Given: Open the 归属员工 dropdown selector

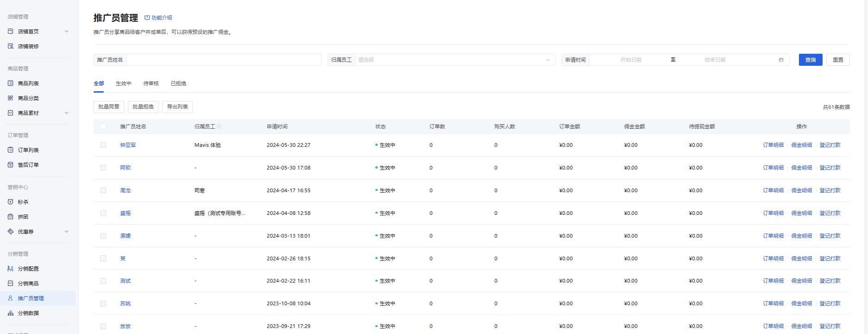Looking at the screenshot, I should tap(455, 60).
